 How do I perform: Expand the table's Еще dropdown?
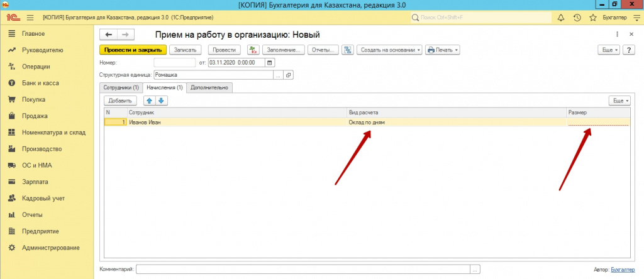click(x=619, y=101)
